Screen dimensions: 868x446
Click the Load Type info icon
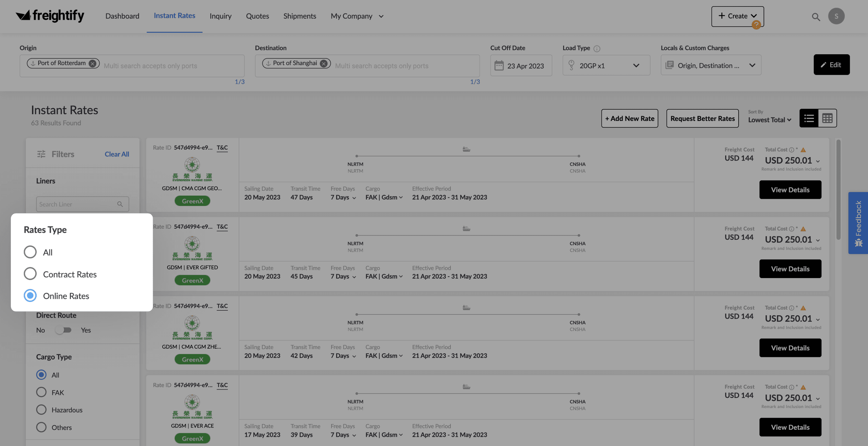click(x=597, y=49)
